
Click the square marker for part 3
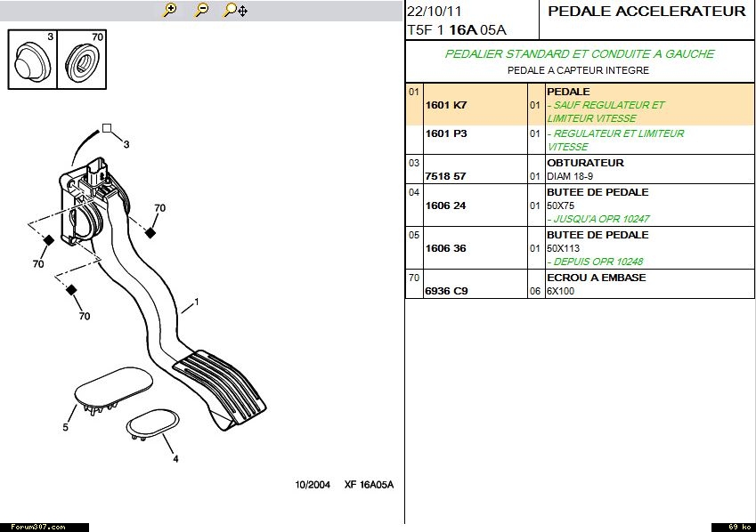click(107, 128)
